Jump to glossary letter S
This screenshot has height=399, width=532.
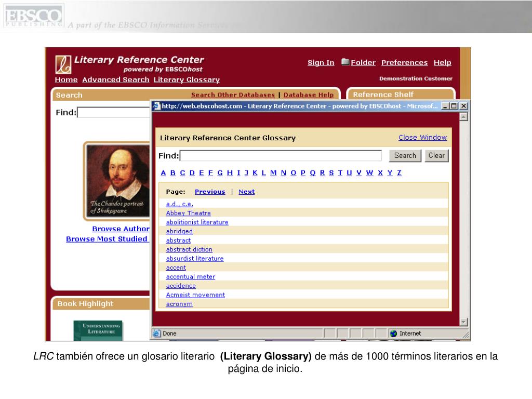[x=331, y=173]
